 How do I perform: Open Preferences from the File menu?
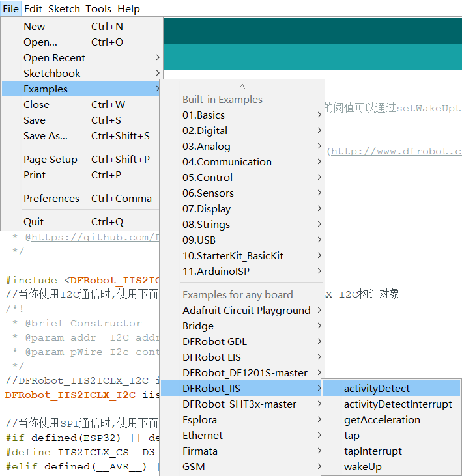pyautogui.click(x=81, y=198)
